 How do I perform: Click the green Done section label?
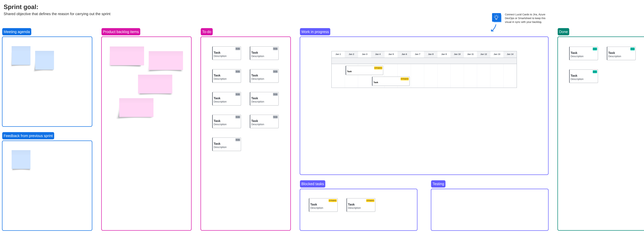[x=563, y=32]
